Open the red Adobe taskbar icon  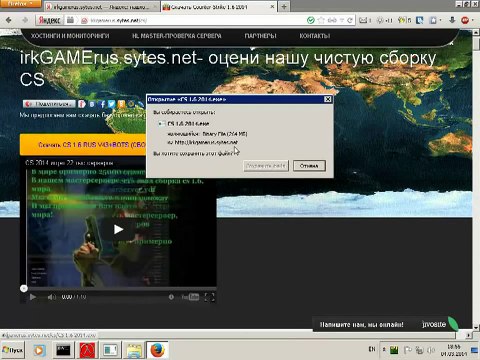[x=87, y=350]
